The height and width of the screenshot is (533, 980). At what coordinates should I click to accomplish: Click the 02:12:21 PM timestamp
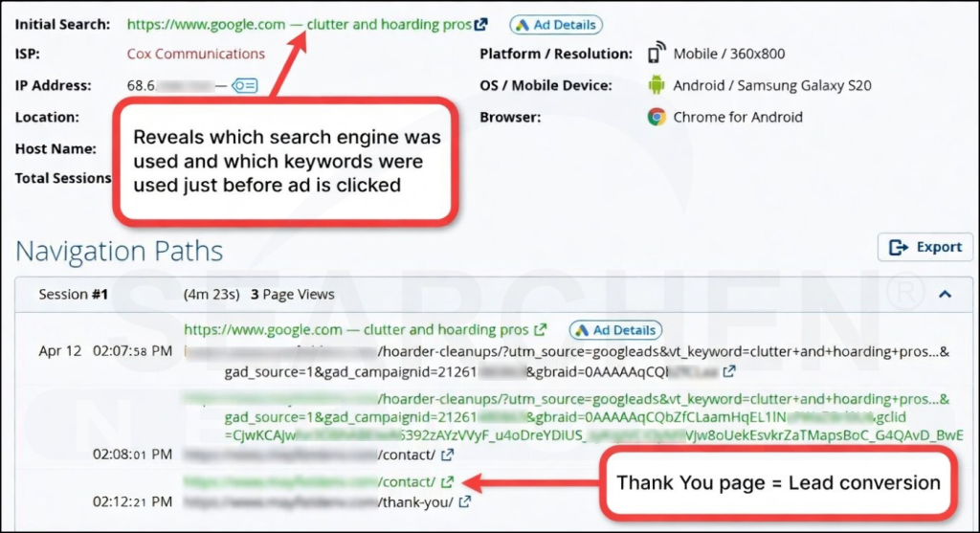pyautogui.click(x=132, y=501)
